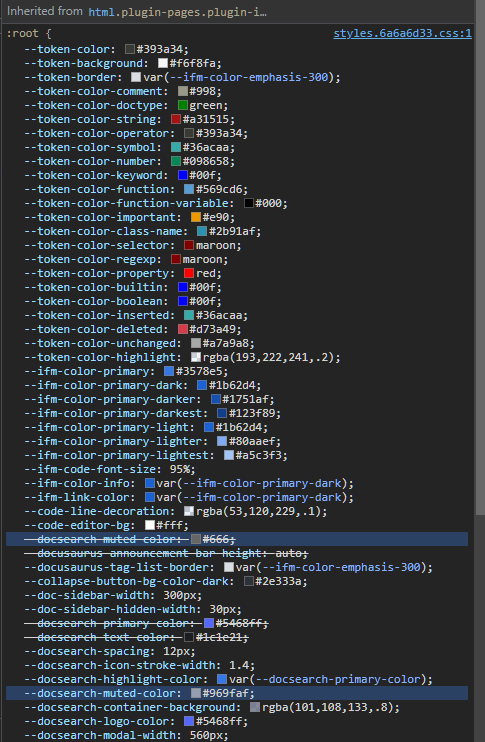Click the #969faf muted-color swatch
Viewport: 485px width, 742px height.
pos(196,693)
